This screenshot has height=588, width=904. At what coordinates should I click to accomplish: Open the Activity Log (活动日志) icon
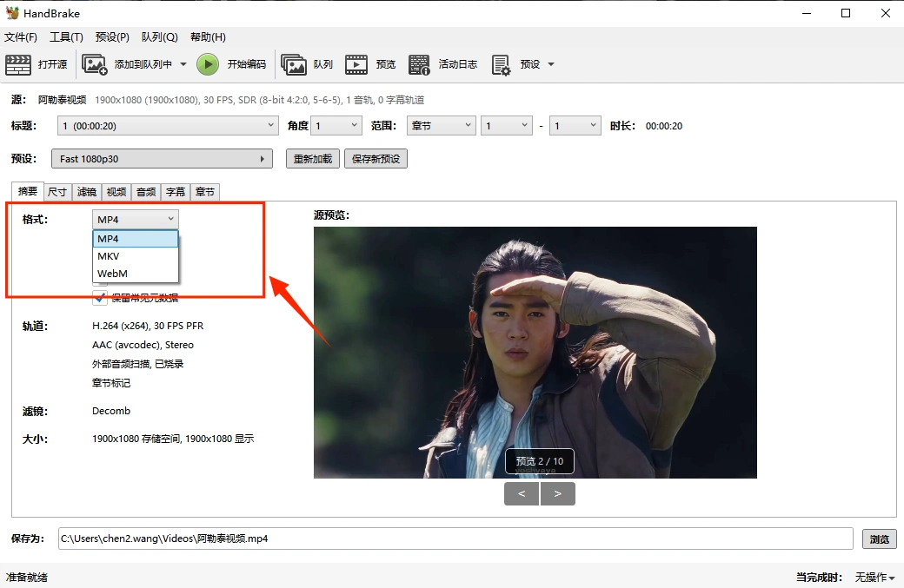pos(419,64)
